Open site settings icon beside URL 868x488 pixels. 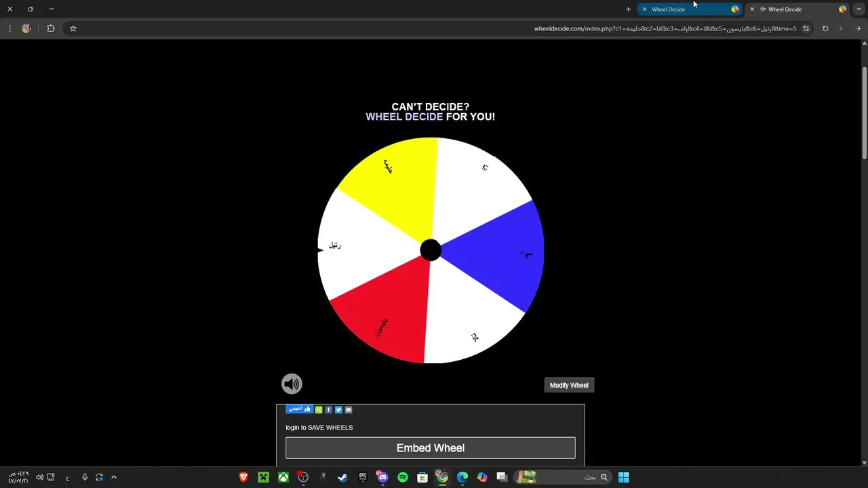click(806, 28)
